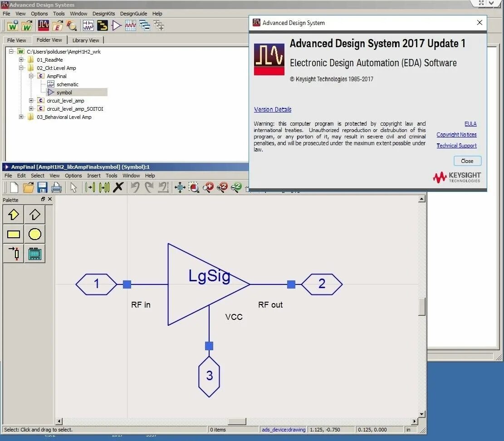
Task: Click the zoom in by 2 icon
Action: point(222,187)
